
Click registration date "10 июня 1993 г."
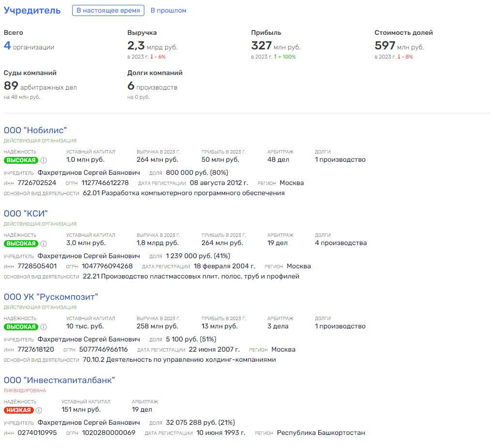(221, 433)
